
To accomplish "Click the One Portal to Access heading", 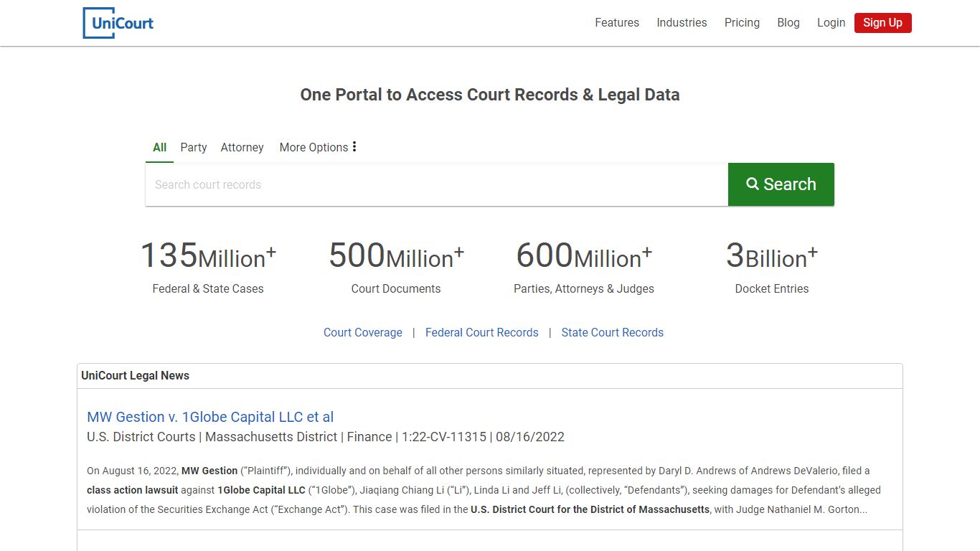I will point(490,95).
